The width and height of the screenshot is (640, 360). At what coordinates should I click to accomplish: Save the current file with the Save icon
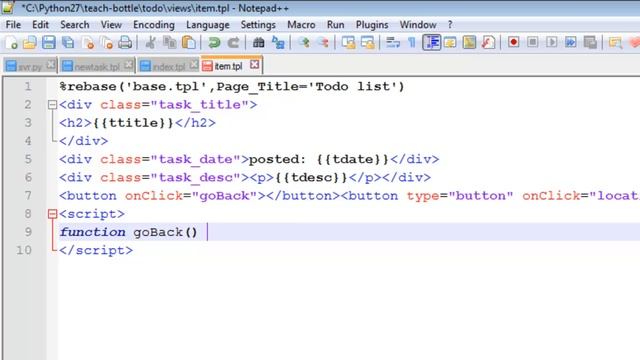pyautogui.click(x=49, y=42)
